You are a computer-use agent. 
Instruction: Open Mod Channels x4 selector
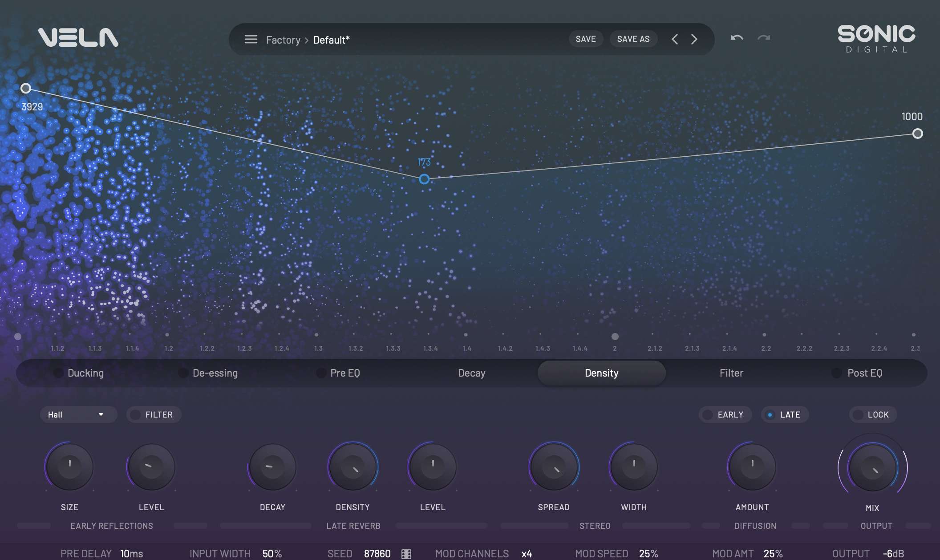click(x=527, y=554)
